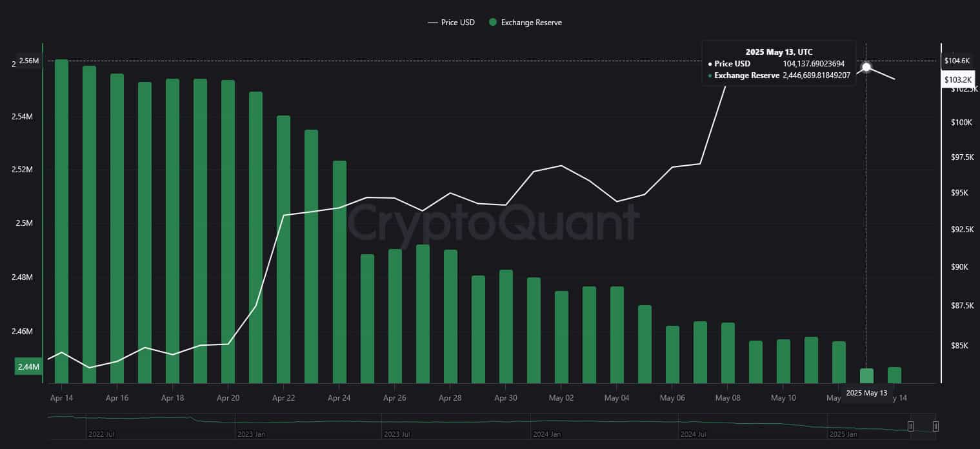Click the tallest bar above Apr 14
This screenshot has height=449, width=980.
[61, 221]
